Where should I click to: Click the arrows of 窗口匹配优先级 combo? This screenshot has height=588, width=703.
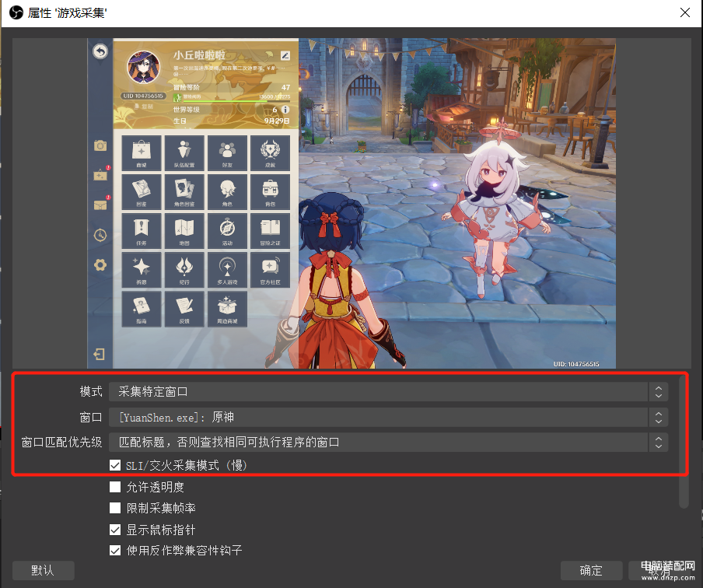tap(658, 443)
